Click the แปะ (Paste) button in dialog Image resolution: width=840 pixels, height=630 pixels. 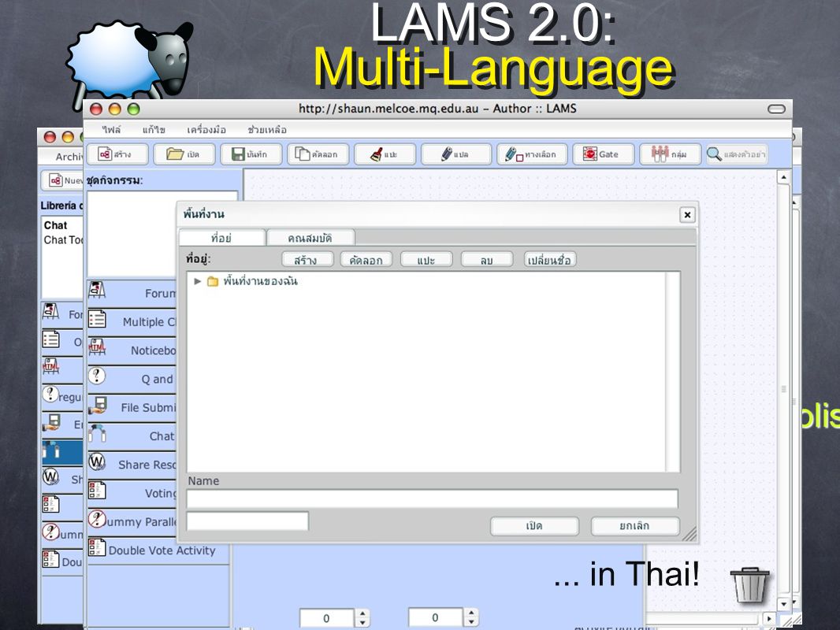426,260
